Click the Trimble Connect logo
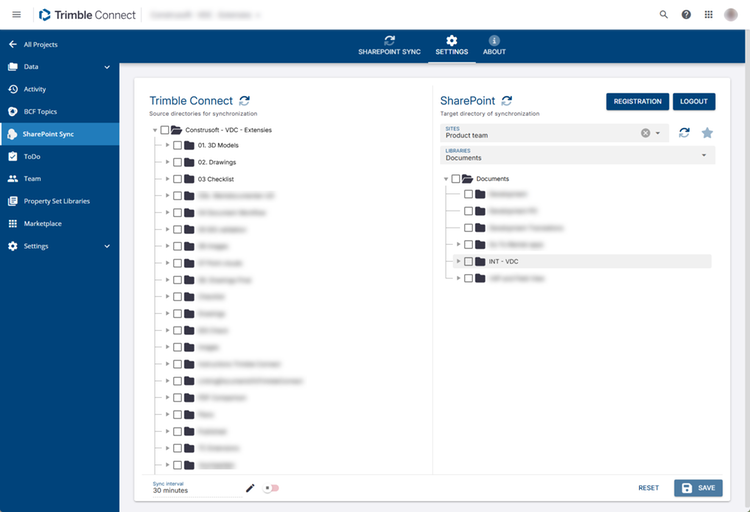 pyautogui.click(x=87, y=15)
